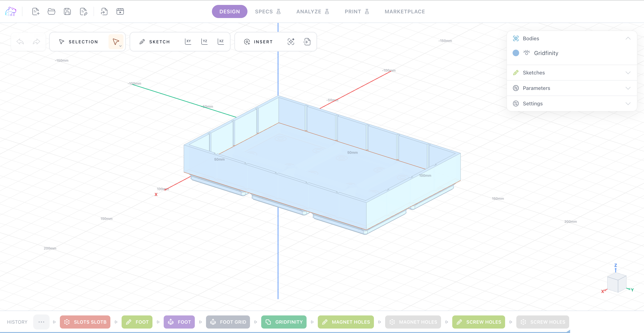
Task: Open the video clapperboard icon
Action: click(120, 11)
